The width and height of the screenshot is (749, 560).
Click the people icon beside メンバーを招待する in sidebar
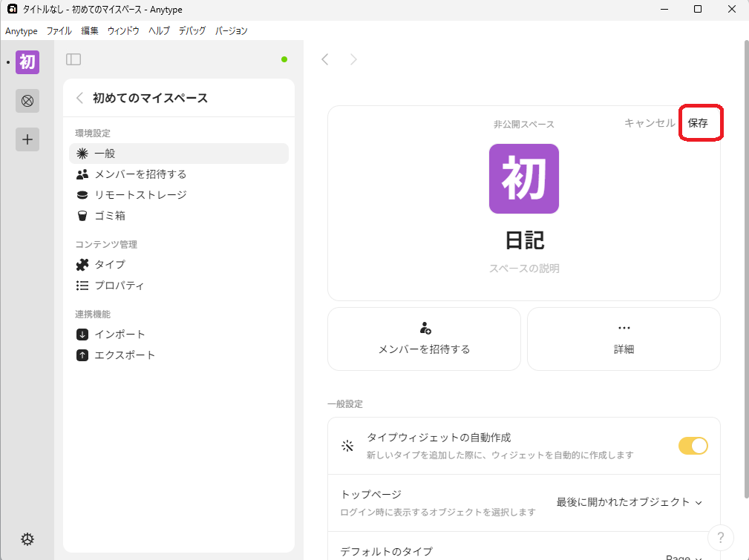(82, 174)
